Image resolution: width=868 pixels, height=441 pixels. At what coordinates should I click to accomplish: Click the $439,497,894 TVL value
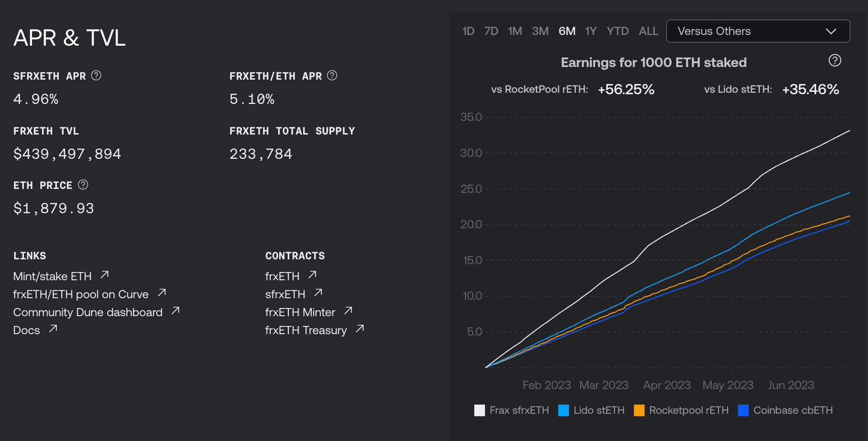coord(67,154)
